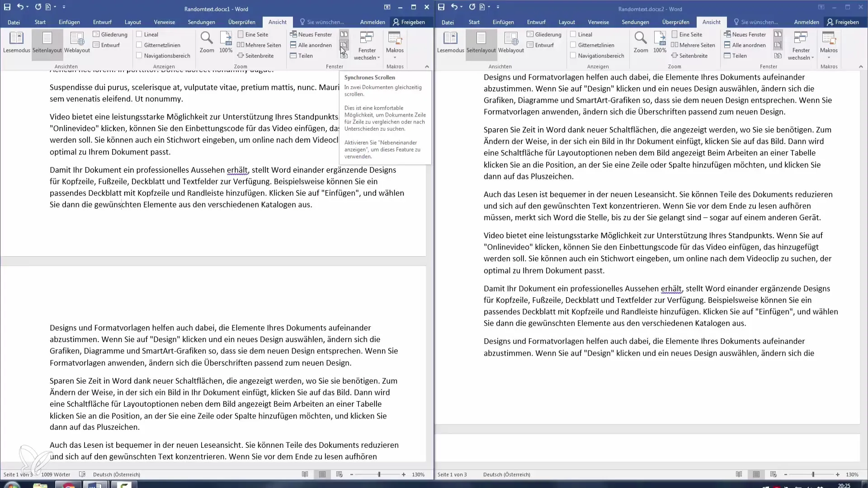Collapse the ribbon in left window
The image size is (868, 488).
pos(427,66)
